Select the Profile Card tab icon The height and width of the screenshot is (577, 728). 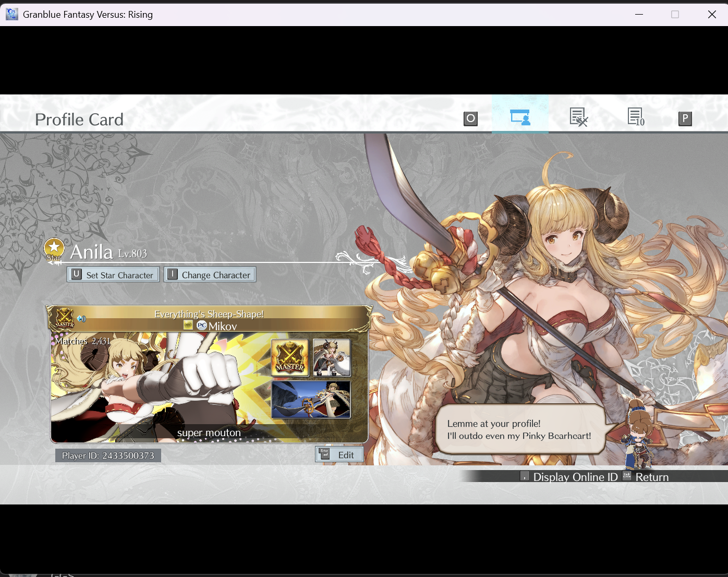[x=520, y=117]
